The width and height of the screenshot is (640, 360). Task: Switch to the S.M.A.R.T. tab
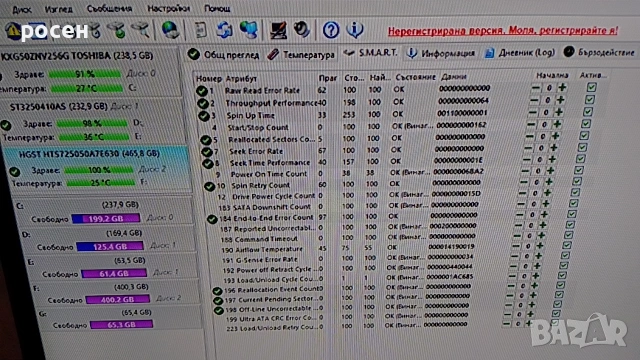click(370, 53)
